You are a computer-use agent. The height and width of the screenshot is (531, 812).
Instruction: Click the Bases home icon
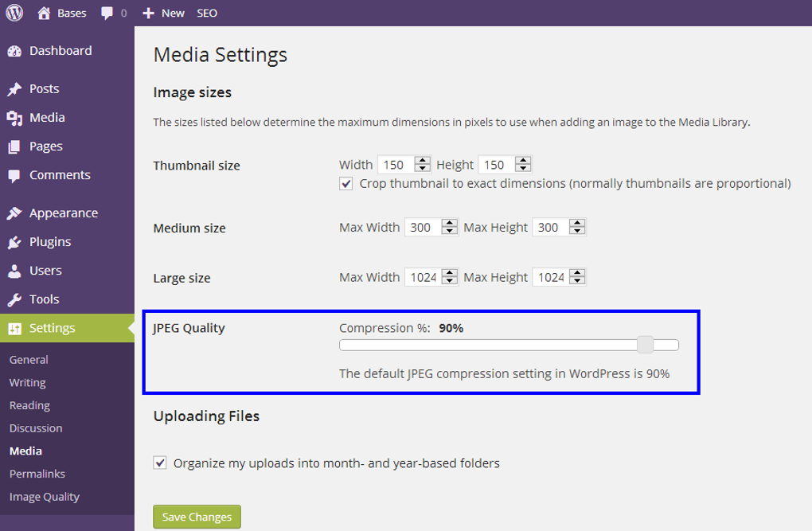click(x=44, y=13)
